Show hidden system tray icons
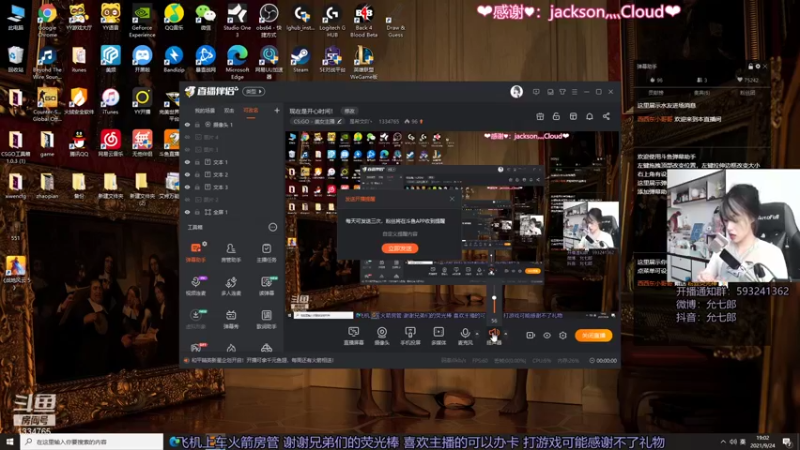The height and width of the screenshot is (450, 800). (723, 442)
